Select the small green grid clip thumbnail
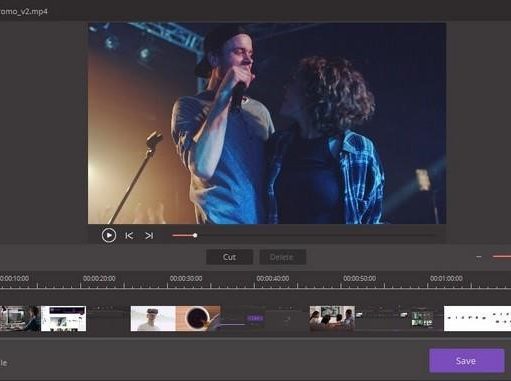Viewport: 511px width, 381px height. pos(422,319)
